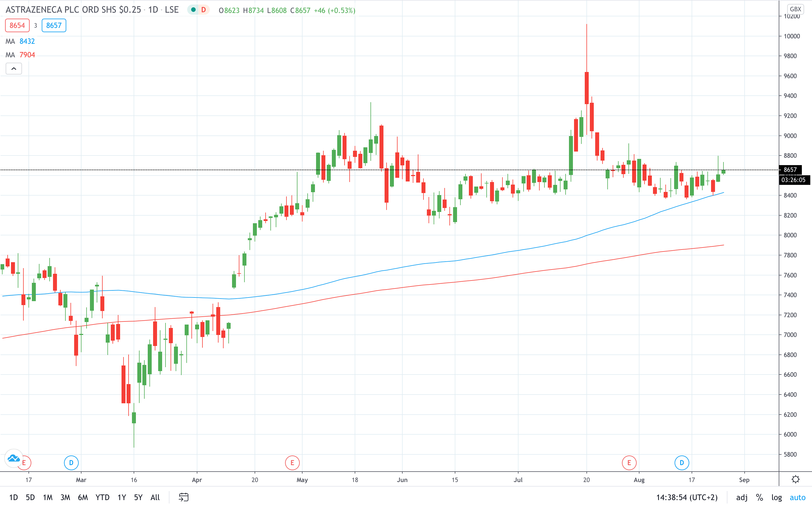The width and height of the screenshot is (812, 508).
Task: Select All time range
Action: [x=155, y=497]
